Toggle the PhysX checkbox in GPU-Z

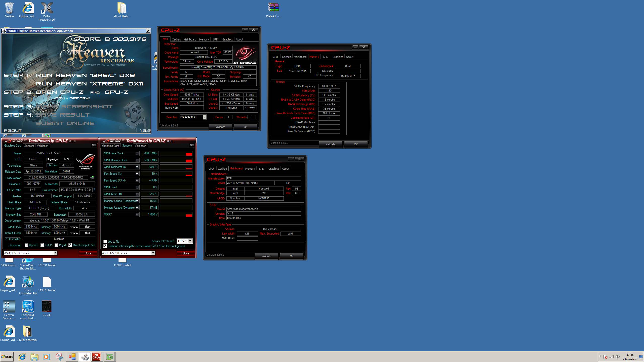(56, 245)
